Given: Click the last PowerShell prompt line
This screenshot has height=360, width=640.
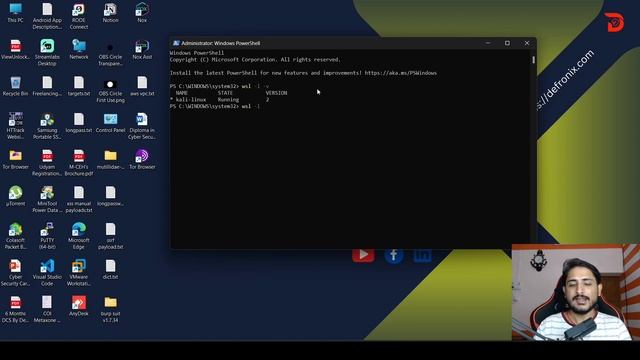Looking at the screenshot, I should pyautogui.click(x=215, y=106).
